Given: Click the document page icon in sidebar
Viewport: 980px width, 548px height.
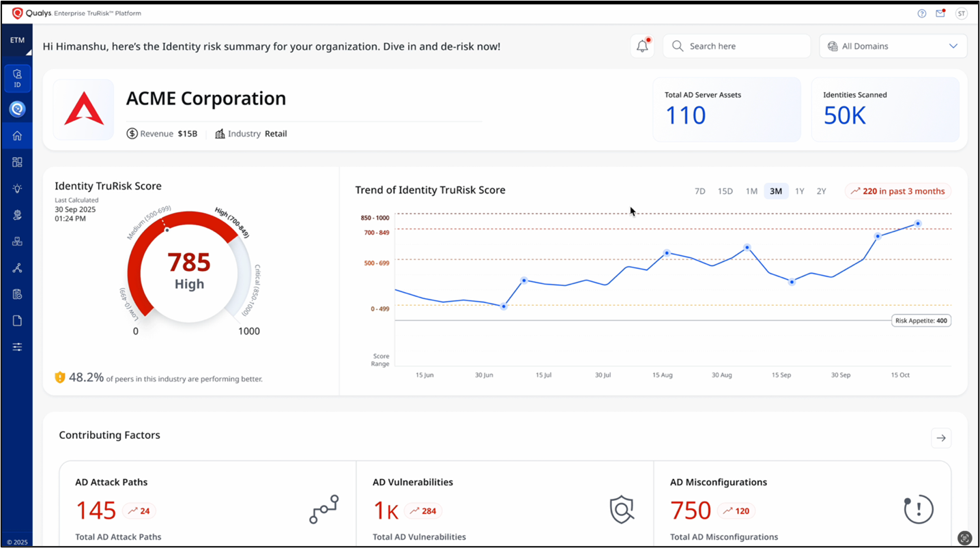Looking at the screenshot, I should [17, 321].
